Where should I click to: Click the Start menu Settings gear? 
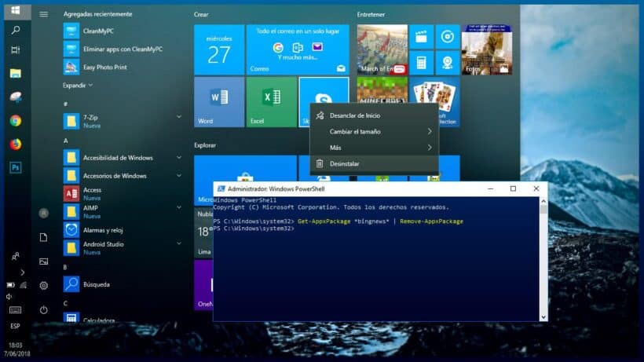(43, 285)
